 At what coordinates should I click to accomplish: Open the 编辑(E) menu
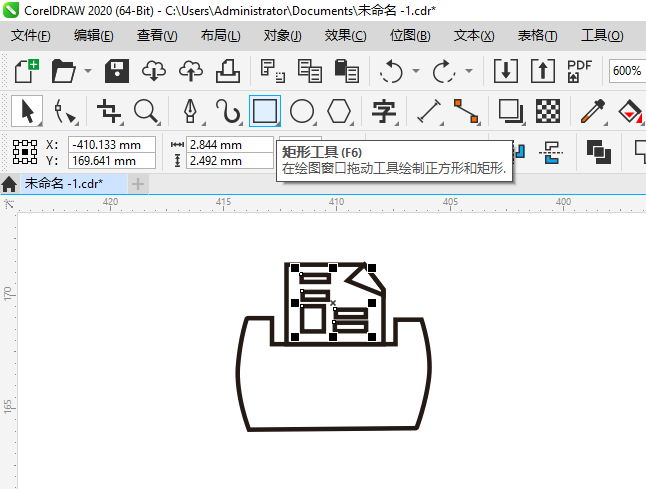(x=94, y=36)
